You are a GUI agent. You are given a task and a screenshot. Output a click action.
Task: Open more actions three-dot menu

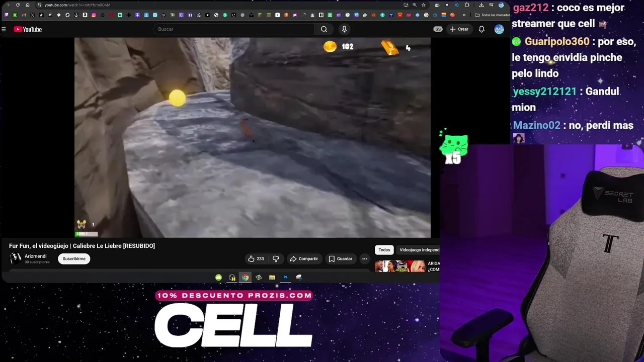[x=365, y=259]
